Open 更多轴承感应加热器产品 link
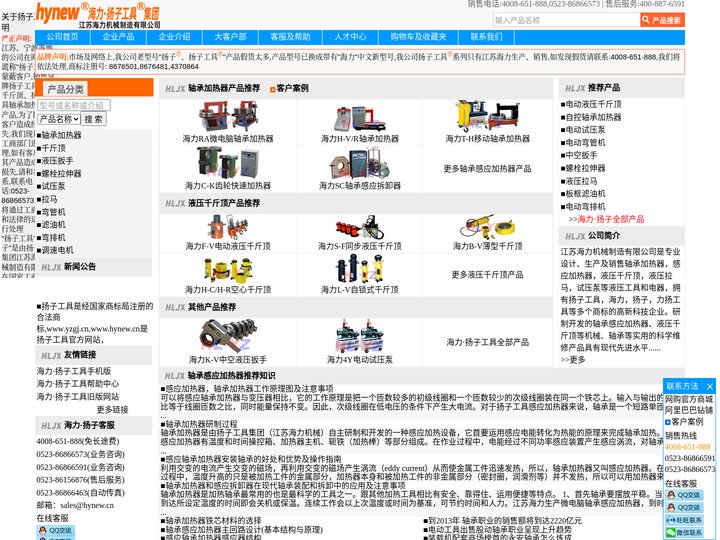 (x=487, y=169)
